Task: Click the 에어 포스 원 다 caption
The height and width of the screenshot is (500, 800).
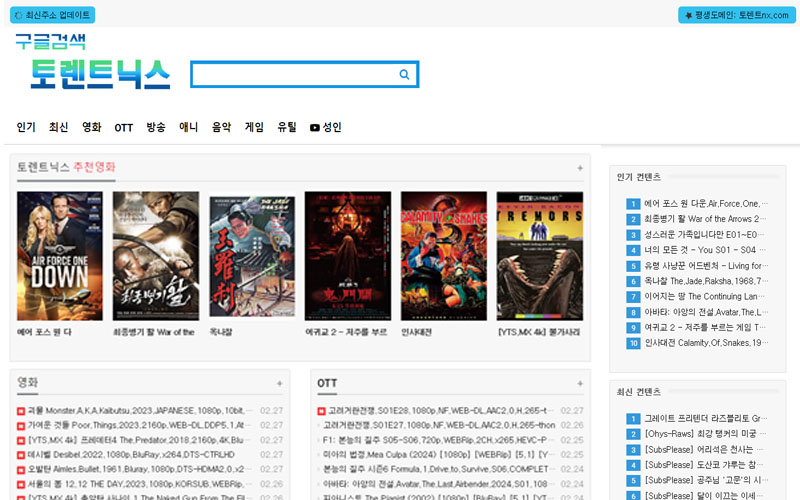Action: (44, 332)
